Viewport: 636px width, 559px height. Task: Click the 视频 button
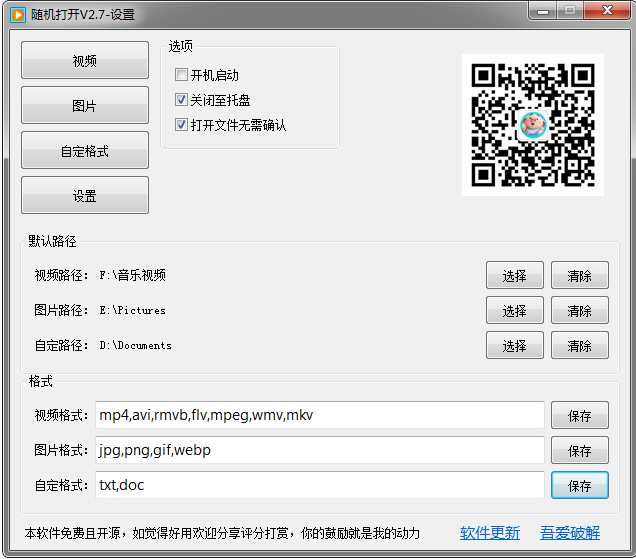[85, 60]
